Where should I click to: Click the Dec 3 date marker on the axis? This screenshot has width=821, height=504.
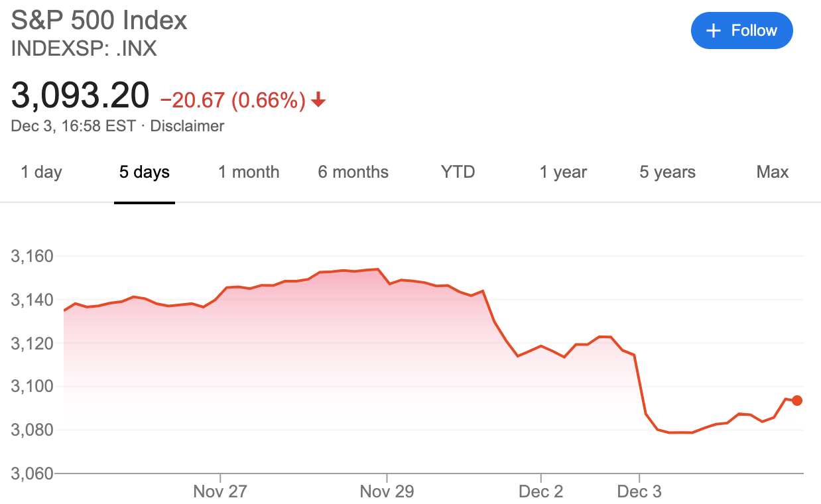(x=639, y=491)
